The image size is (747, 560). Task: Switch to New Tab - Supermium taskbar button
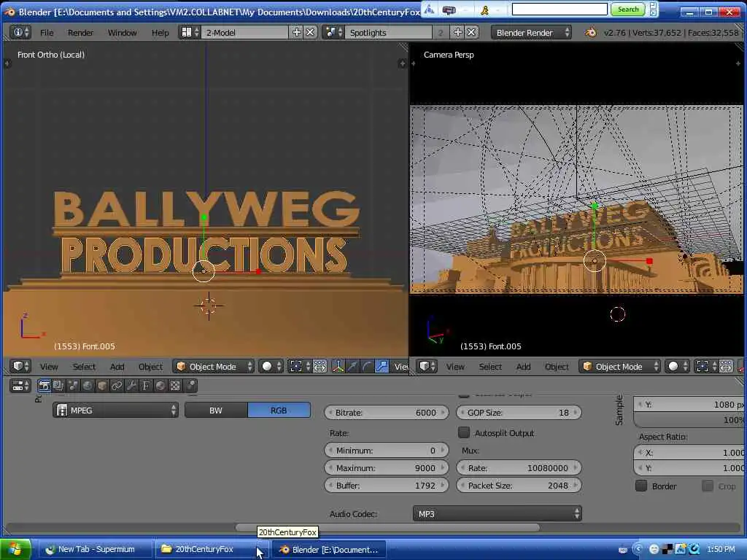[96, 549]
